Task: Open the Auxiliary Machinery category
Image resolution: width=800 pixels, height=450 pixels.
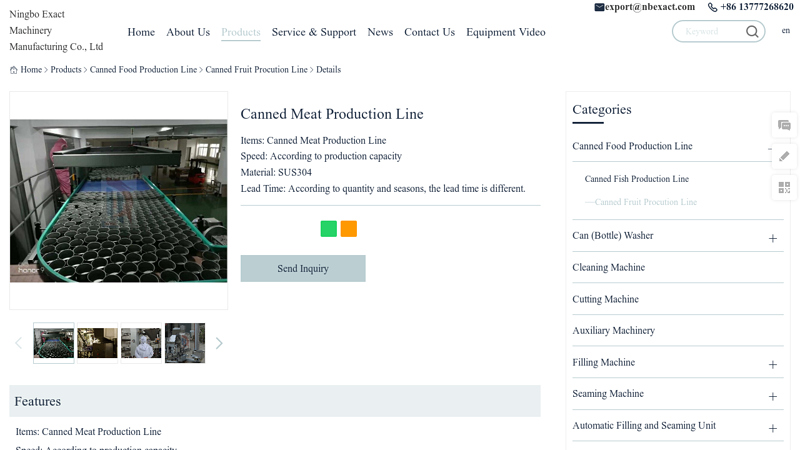Action: [x=613, y=331]
